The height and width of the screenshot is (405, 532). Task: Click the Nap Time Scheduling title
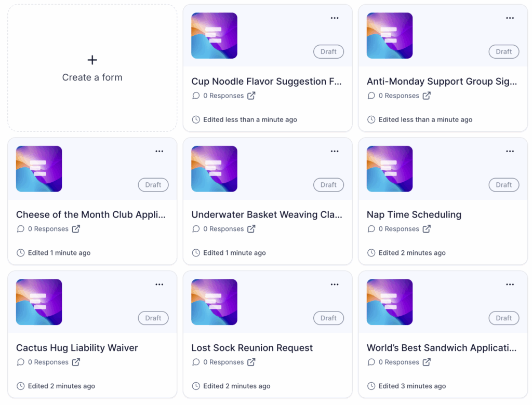pyautogui.click(x=414, y=215)
